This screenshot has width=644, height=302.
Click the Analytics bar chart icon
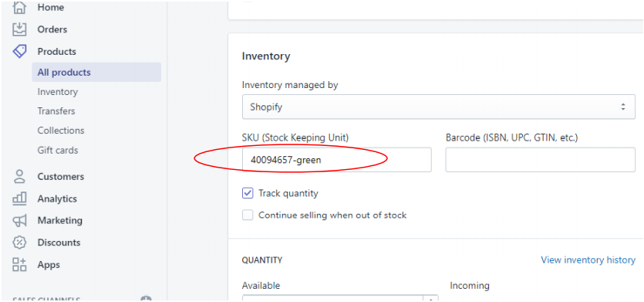click(x=19, y=199)
